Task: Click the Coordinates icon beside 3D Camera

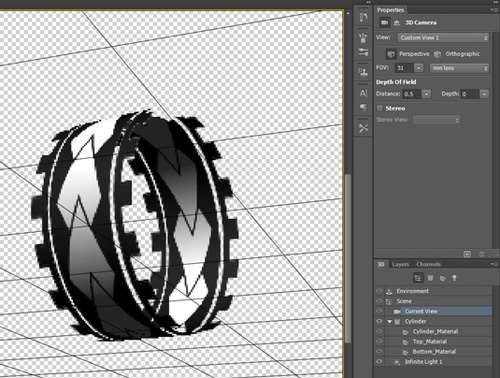Action: 397,23
